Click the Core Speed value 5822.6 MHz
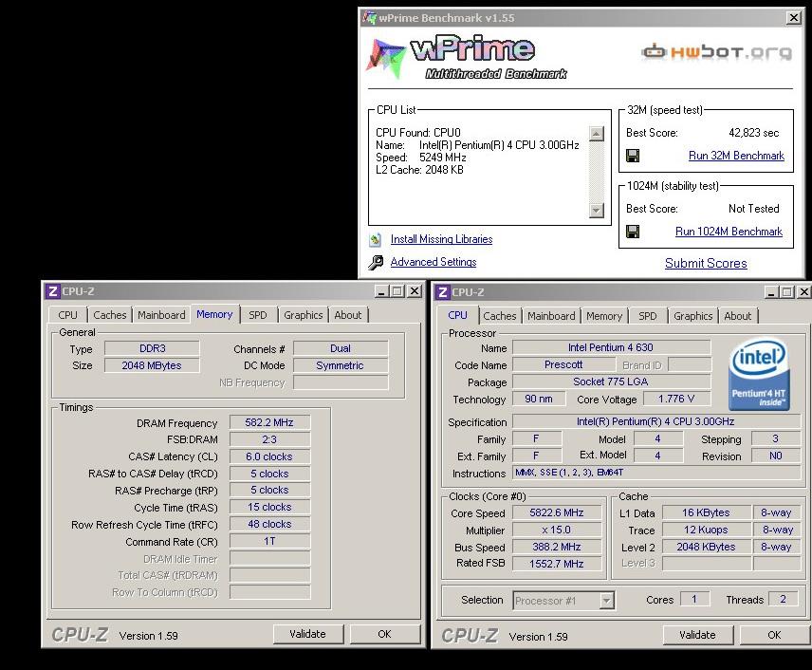 (557, 512)
